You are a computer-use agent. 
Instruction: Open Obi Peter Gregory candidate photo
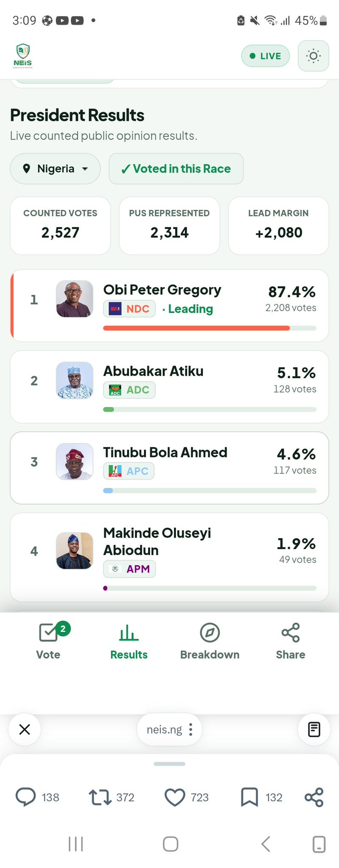(75, 299)
